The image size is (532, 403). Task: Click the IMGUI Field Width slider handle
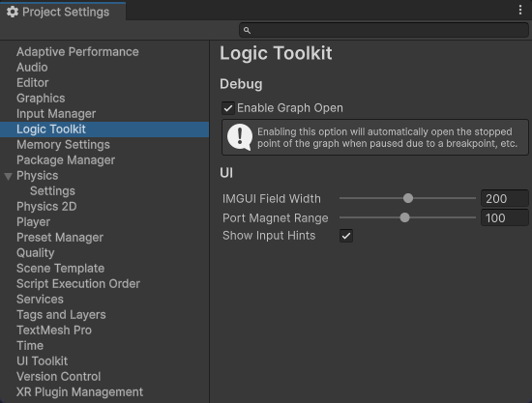(x=408, y=198)
